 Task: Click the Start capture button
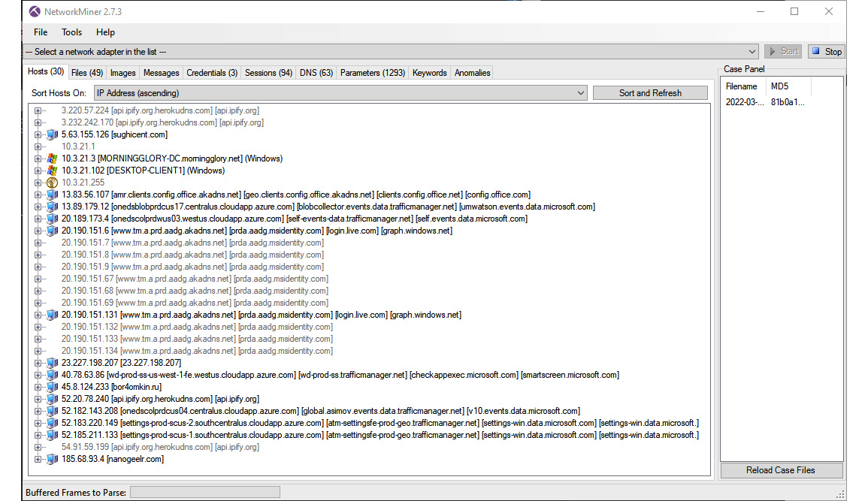click(x=783, y=51)
